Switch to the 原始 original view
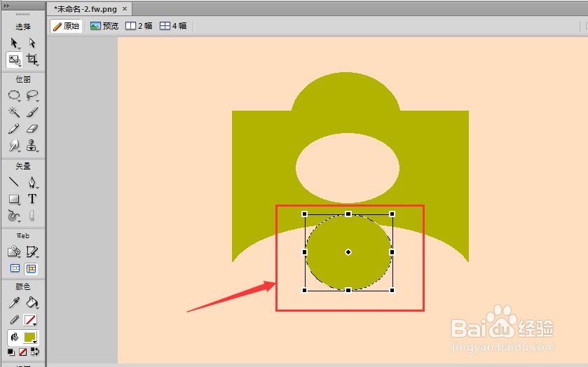Viewport: 588px width, 367px height. [x=67, y=26]
